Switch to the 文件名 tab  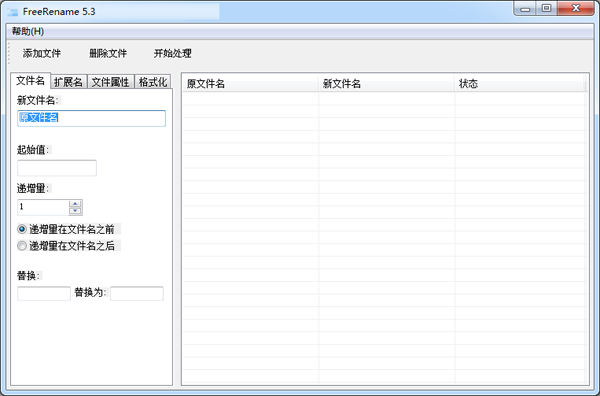click(x=31, y=81)
